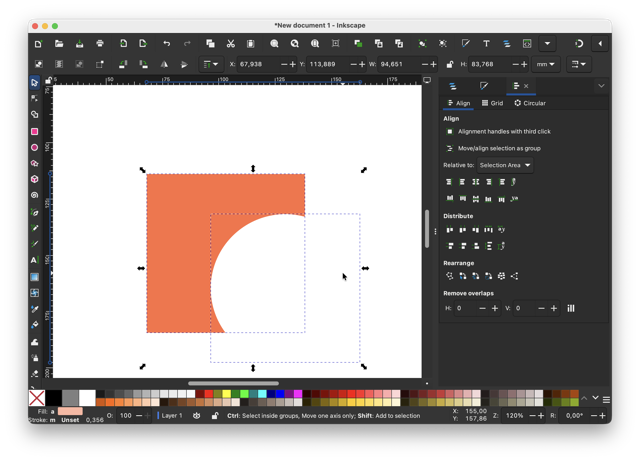Click the Import icon
The height and width of the screenshot is (461, 640).
[x=123, y=44]
